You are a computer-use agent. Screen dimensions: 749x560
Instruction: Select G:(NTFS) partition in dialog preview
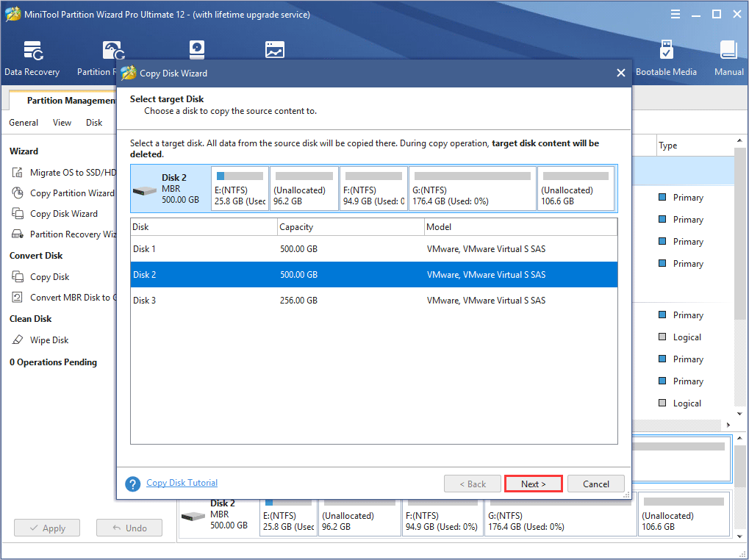[473, 189]
